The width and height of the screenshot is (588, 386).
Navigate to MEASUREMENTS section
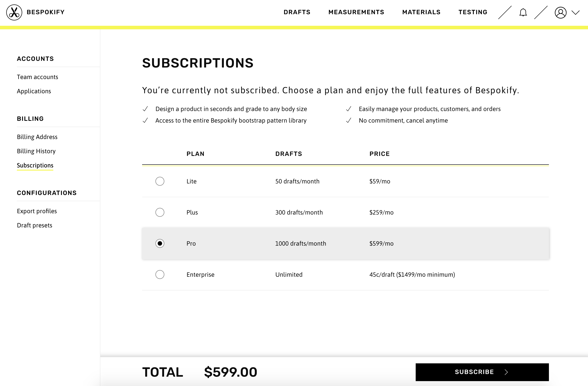(x=356, y=12)
